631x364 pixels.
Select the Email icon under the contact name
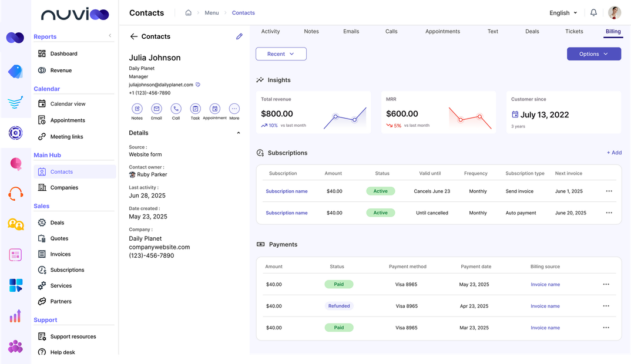point(156,109)
